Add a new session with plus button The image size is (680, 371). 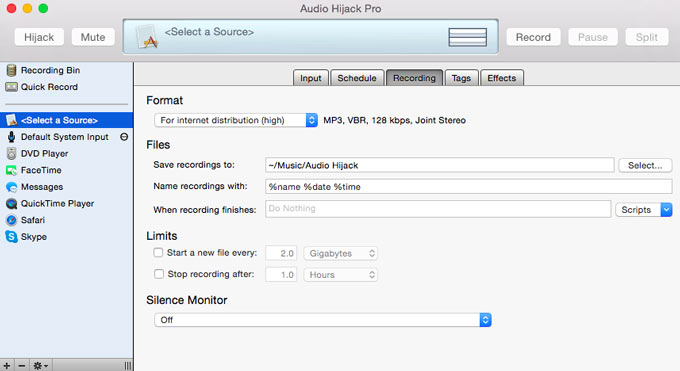click(x=7, y=366)
